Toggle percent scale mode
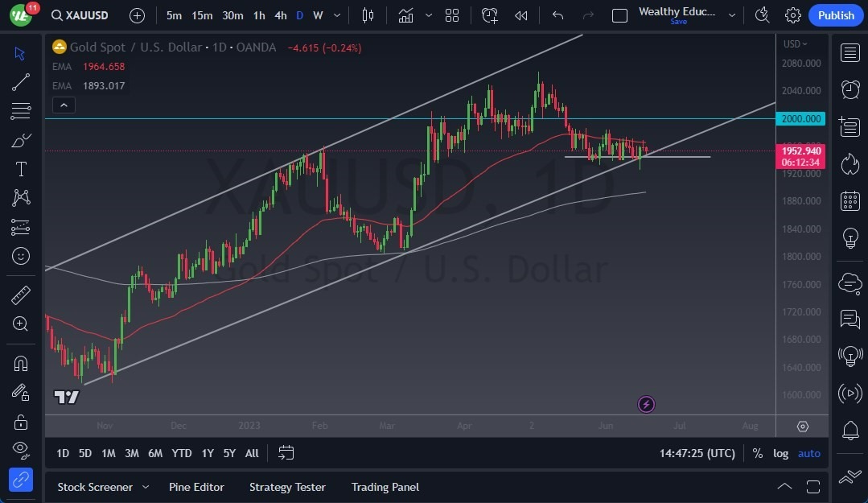The height and width of the screenshot is (503, 868). [x=757, y=453]
